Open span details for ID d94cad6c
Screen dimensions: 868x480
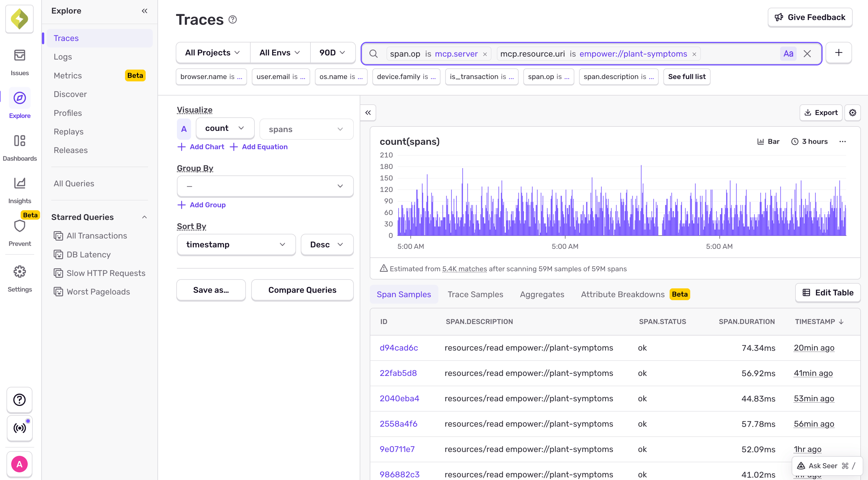tap(399, 348)
